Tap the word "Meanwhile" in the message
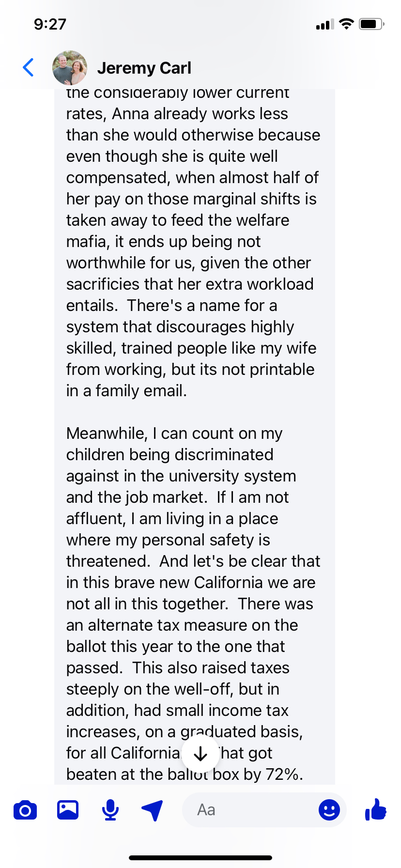The image size is (401, 868). point(107,434)
